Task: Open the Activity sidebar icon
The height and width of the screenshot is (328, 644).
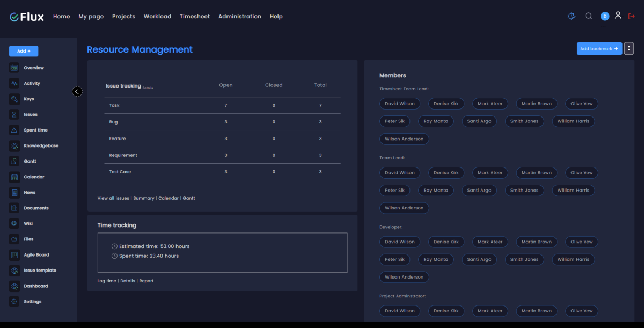Action: pyautogui.click(x=13, y=83)
